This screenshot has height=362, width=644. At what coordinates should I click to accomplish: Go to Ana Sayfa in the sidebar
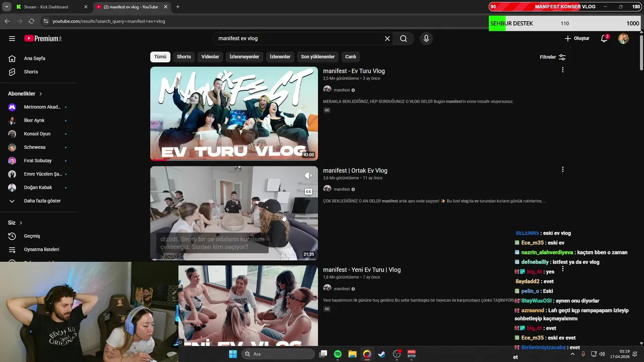coord(35,58)
